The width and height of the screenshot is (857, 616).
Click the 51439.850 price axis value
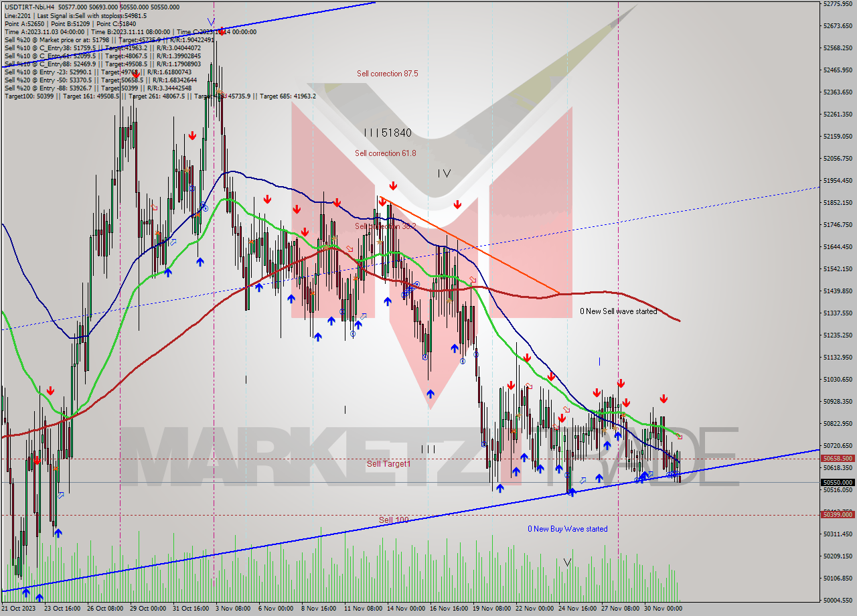[x=838, y=291]
